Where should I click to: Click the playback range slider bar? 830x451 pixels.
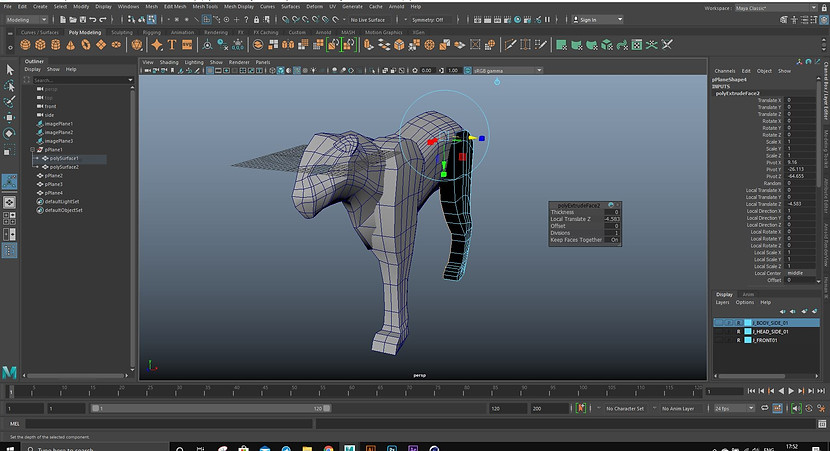(x=211, y=408)
